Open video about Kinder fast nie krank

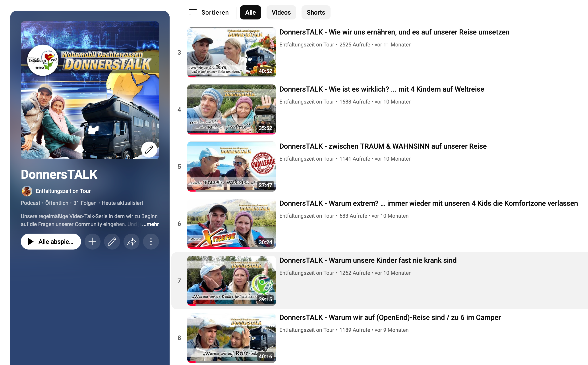tap(368, 260)
